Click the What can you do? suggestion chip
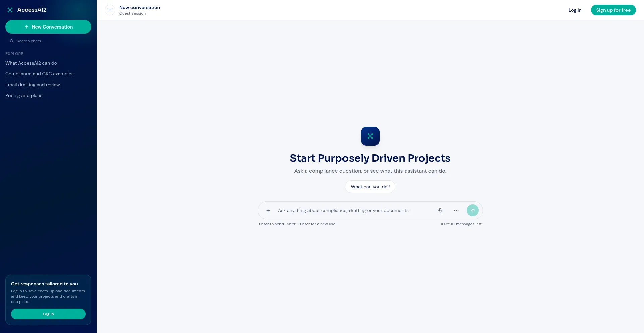This screenshot has width=644, height=333. (370, 187)
